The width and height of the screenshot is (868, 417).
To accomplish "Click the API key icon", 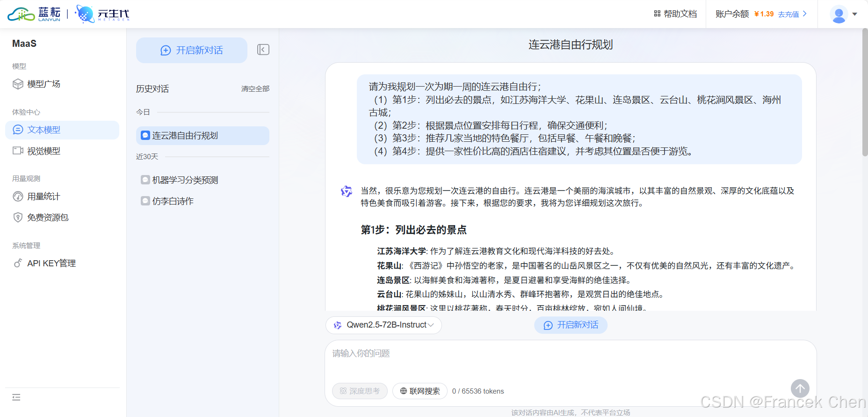I will click(x=18, y=263).
